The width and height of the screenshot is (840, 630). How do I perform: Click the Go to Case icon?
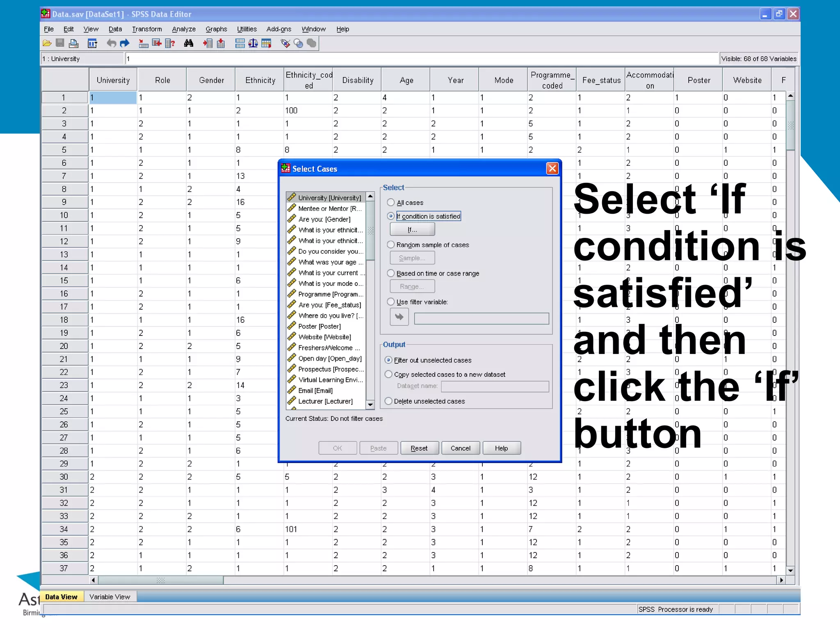tap(143, 43)
